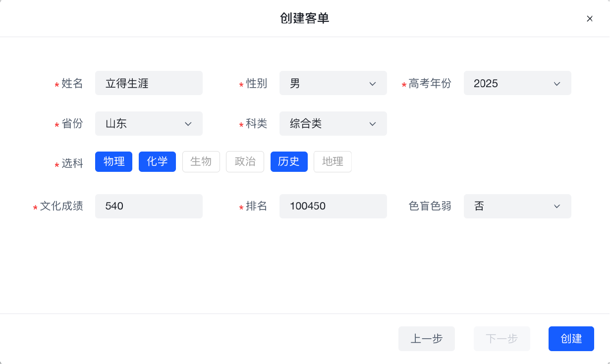The width and height of the screenshot is (611, 364).
Task: Click the 排名 input showing 100450
Action: (x=333, y=206)
